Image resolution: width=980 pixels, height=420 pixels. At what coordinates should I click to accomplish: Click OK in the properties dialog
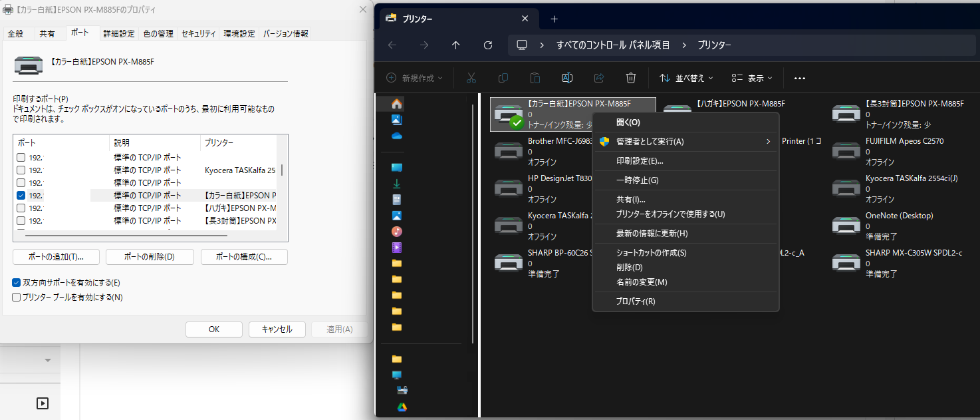pyautogui.click(x=214, y=329)
